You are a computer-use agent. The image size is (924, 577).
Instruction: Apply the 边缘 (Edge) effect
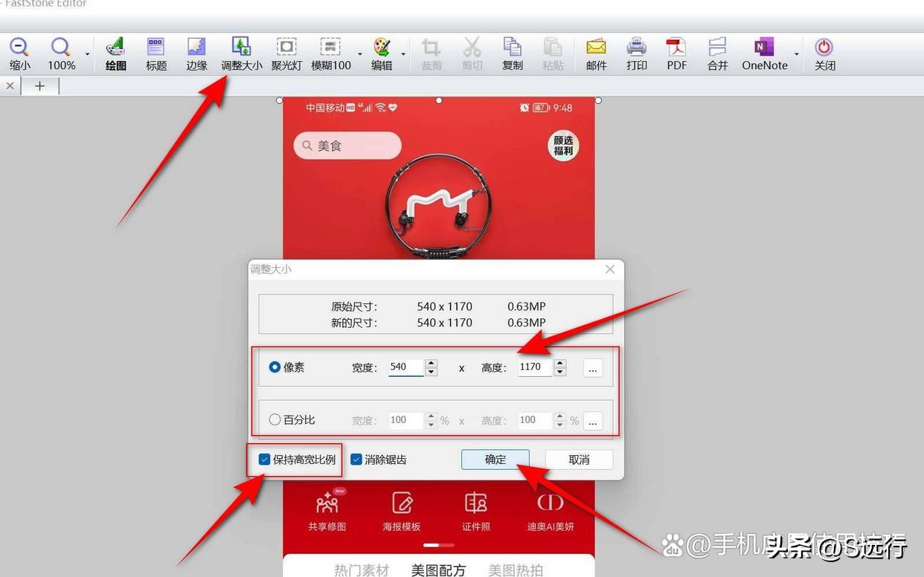pyautogui.click(x=196, y=52)
